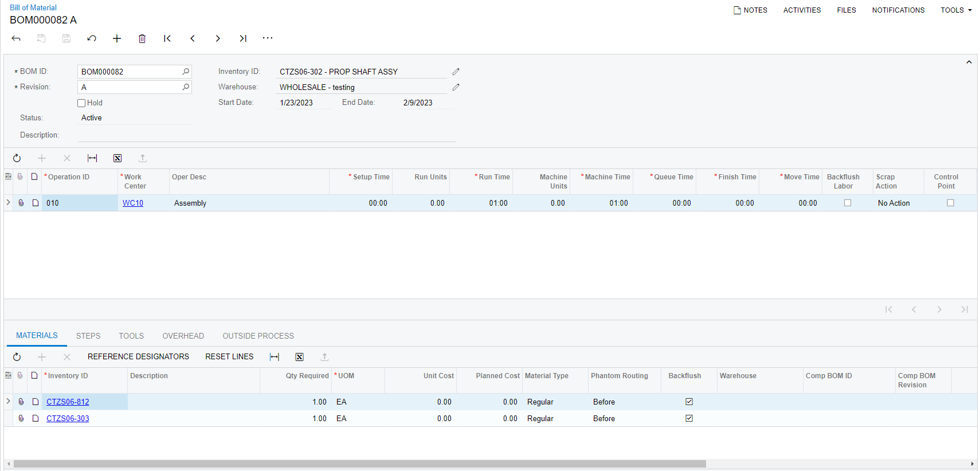The image size is (980, 471).
Task: Open the Tools dropdown menu
Action: [x=956, y=10]
